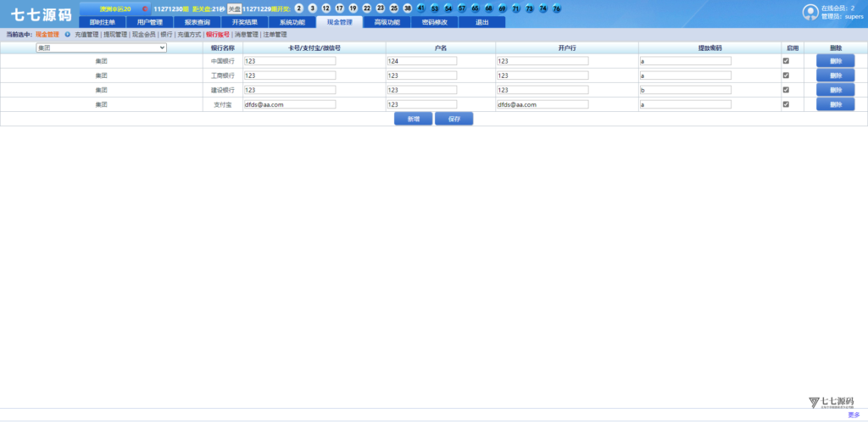Open the 用户管理 tab
Image resolution: width=868 pixels, height=424 pixels.
tap(149, 22)
